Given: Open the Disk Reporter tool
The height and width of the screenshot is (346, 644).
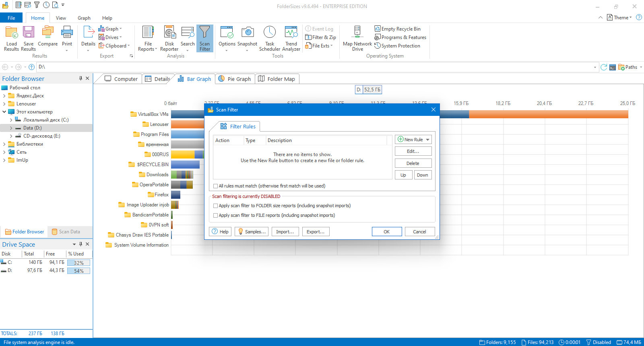Looking at the screenshot, I should pos(169,39).
